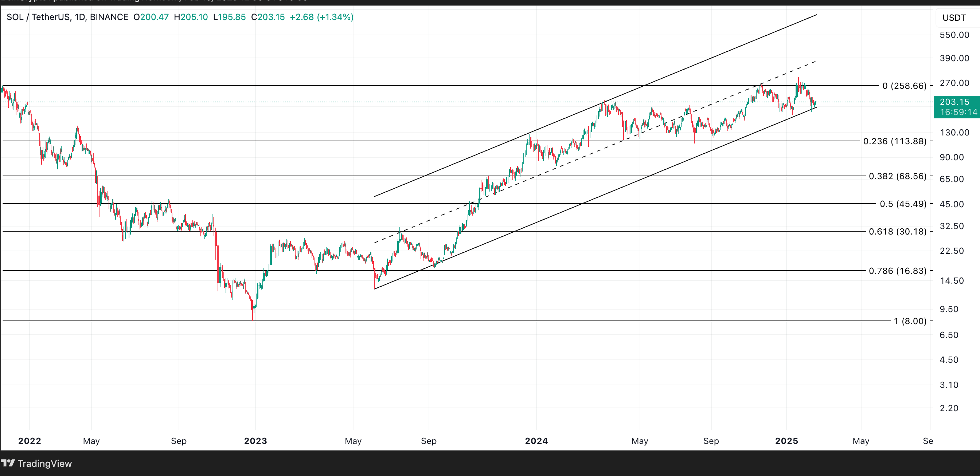Click the 2022 label on time axis

coord(30,441)
